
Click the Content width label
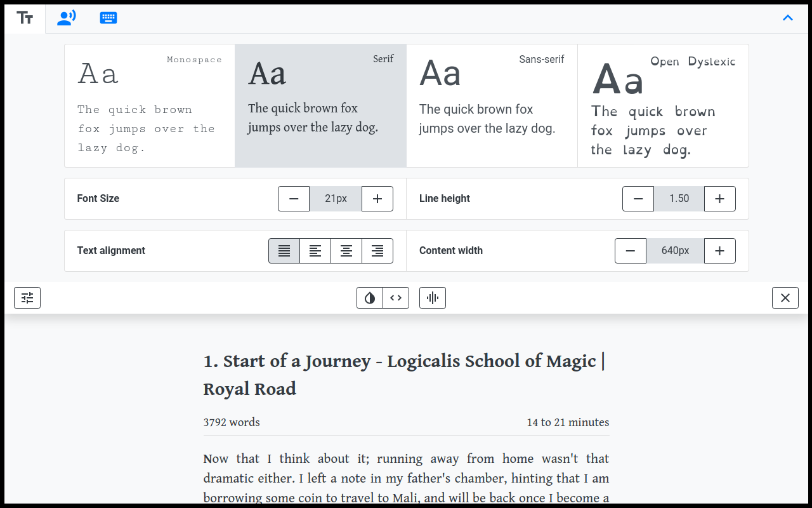point(451,251)
